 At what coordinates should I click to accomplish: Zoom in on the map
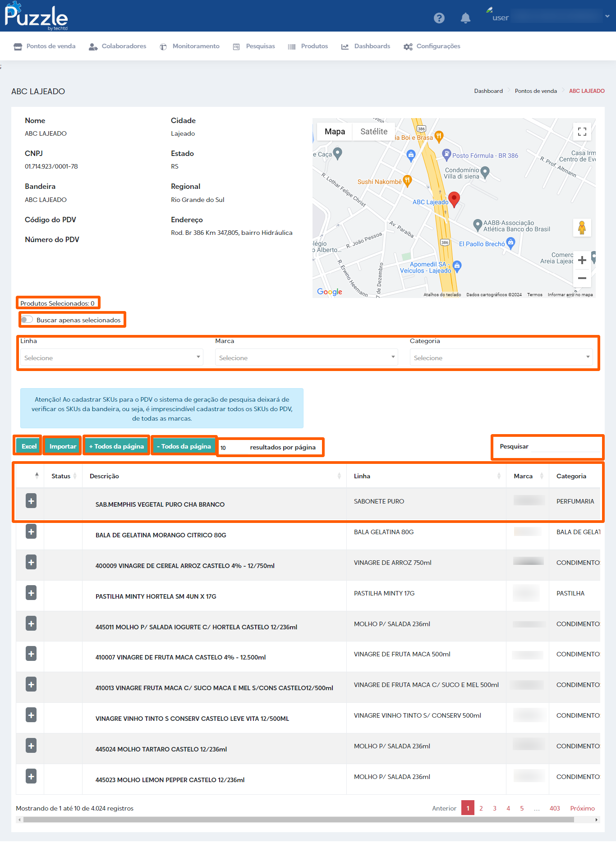(582, 260)
